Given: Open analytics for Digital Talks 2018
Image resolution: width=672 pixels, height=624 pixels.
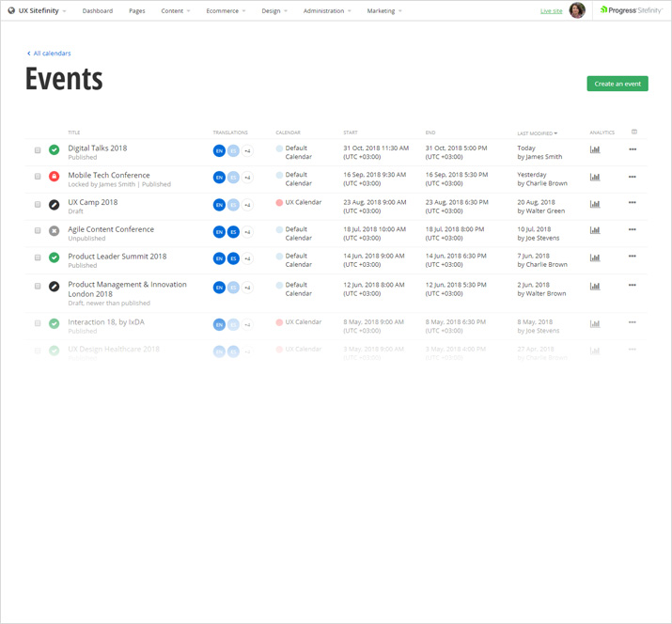Looking at the screenshot, I should 595,149.
